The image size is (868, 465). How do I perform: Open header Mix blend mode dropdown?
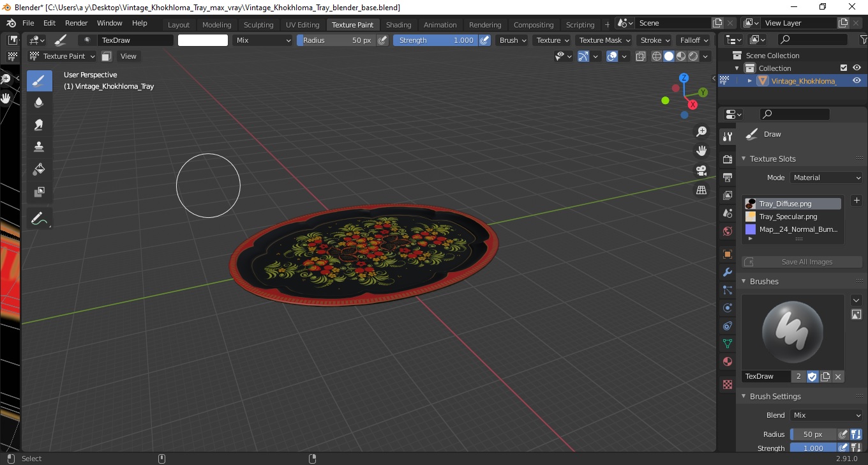pyautogui.click(x=262, y=40)
